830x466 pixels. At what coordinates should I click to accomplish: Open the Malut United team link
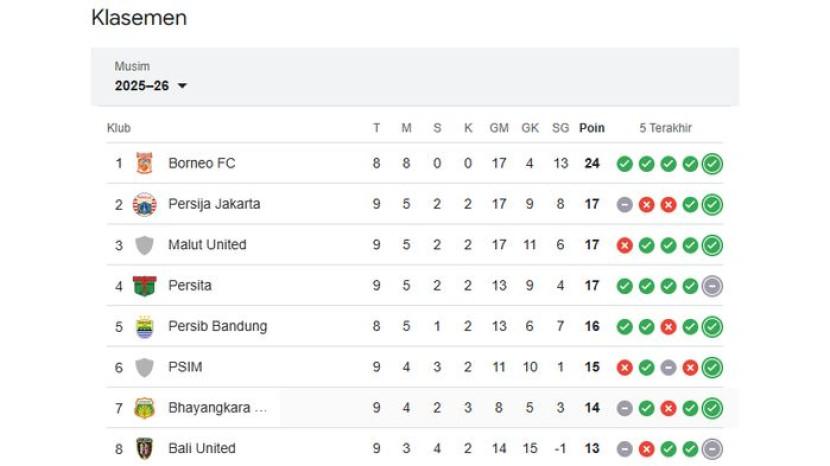point(207,245)
